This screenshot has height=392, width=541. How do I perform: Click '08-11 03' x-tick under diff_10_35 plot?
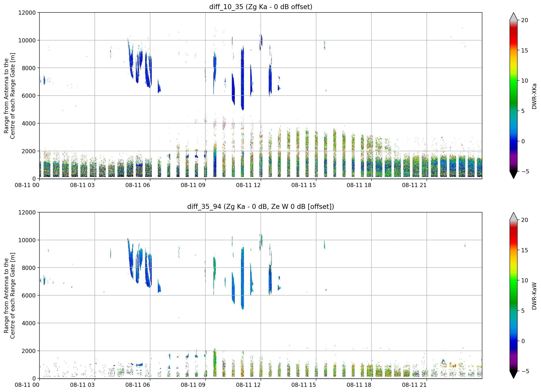point(82,185)
